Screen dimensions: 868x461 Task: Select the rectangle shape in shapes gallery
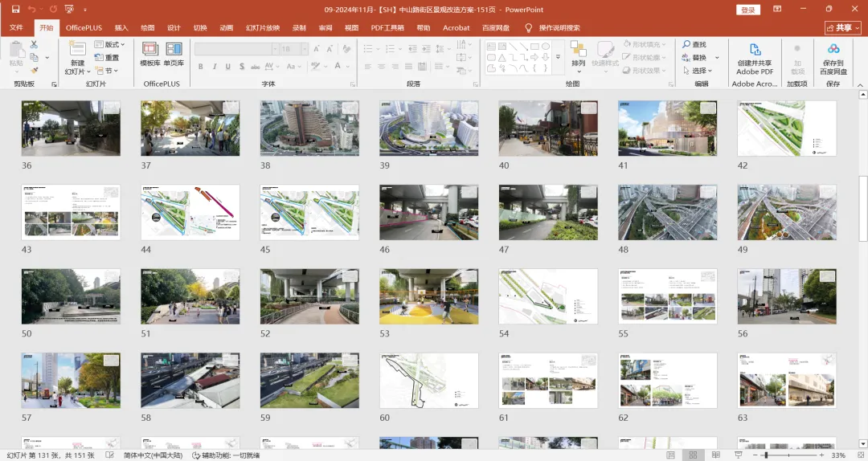[x=534, y=47]
